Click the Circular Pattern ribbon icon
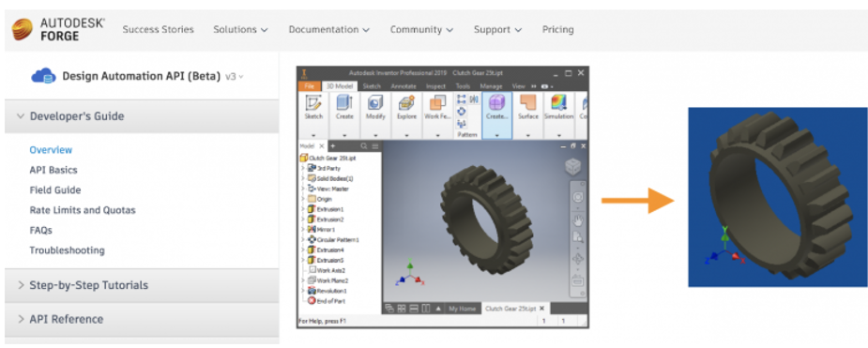The width and height of the screenshot is (868, 348). [x=461, y=112]
